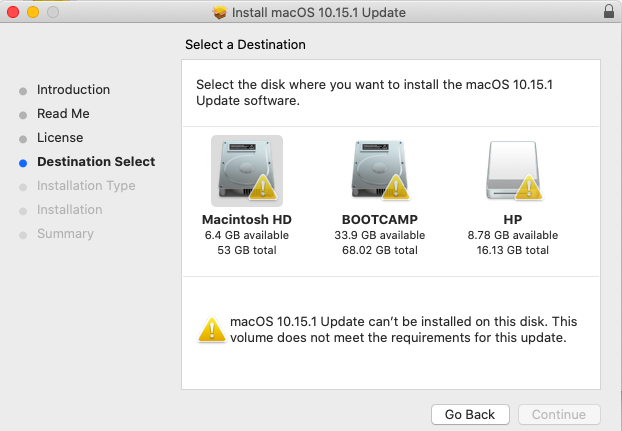Click the lock icon in title bar
The image size is (622, 431).
coord(609,13)
